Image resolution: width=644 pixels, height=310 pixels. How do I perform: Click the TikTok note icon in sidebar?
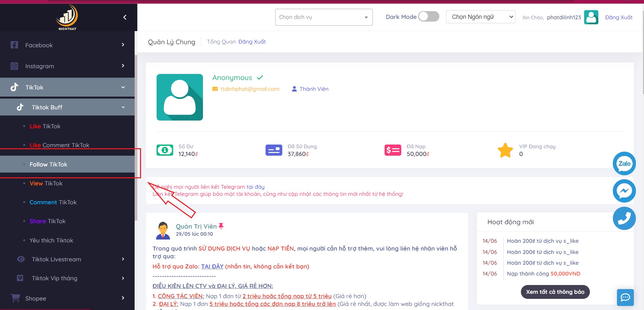(14, 87)
